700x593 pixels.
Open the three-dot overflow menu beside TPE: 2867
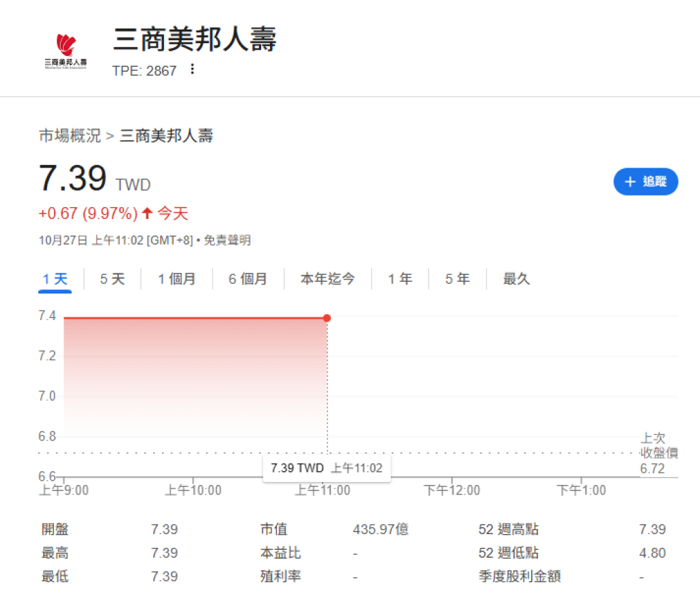pos(192,69)
